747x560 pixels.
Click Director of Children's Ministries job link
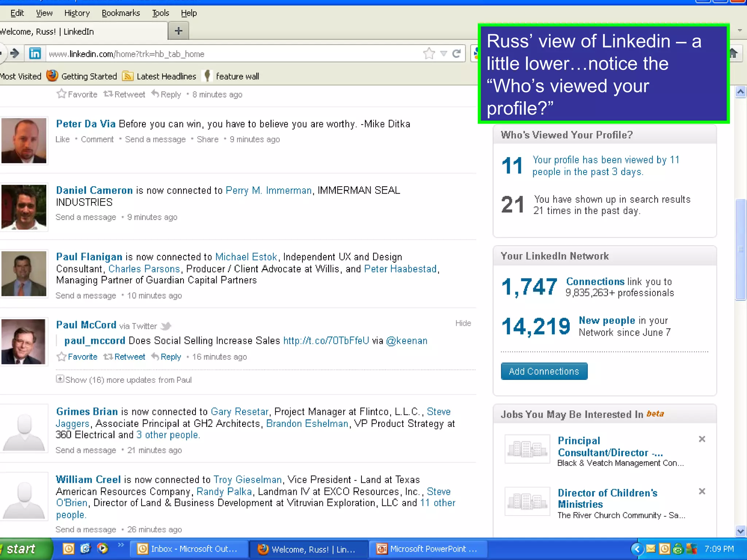pyautogui.click(x=607, y=498)
